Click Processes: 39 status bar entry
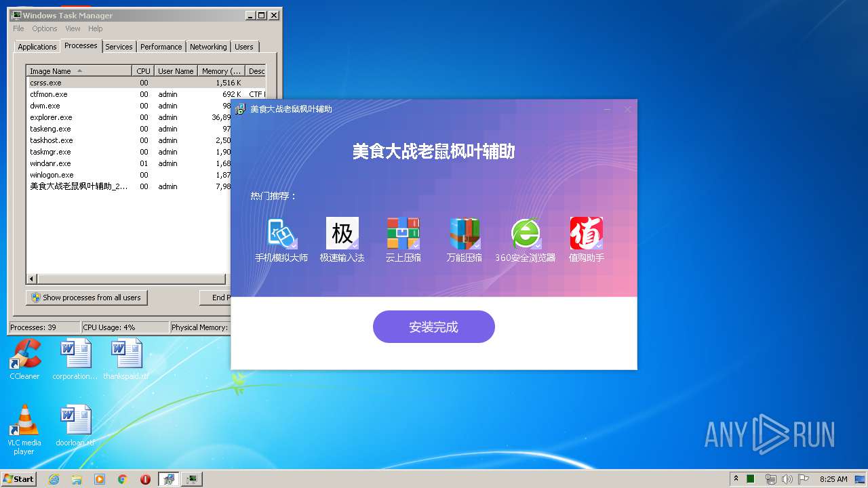This screenshot has height=488, width=868. tap(44, 327)
